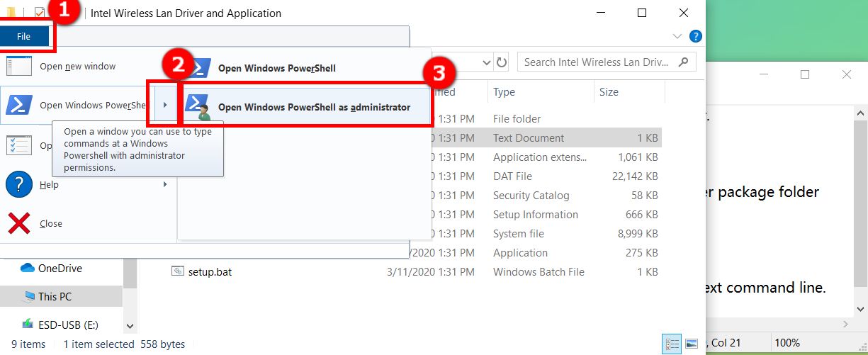Expand the submenu arrow beside Open Windows PowerShell
This screenshot has height=355, width=868.
pos(165,105)
